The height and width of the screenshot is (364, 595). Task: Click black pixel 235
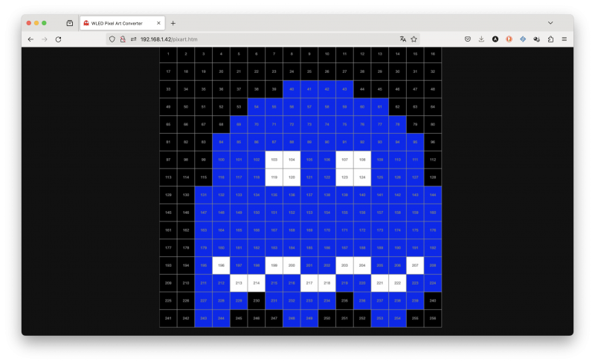click(x=344, y=301)
